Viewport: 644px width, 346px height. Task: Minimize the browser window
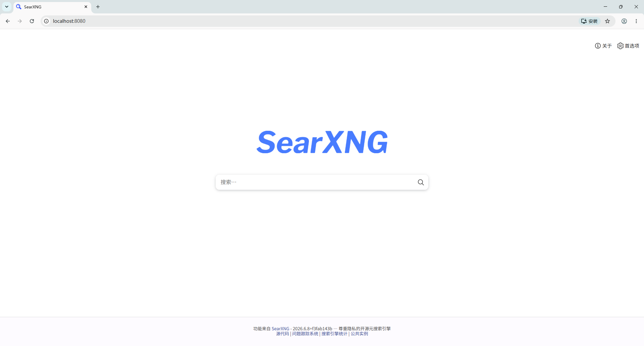(x=605, y=7)
